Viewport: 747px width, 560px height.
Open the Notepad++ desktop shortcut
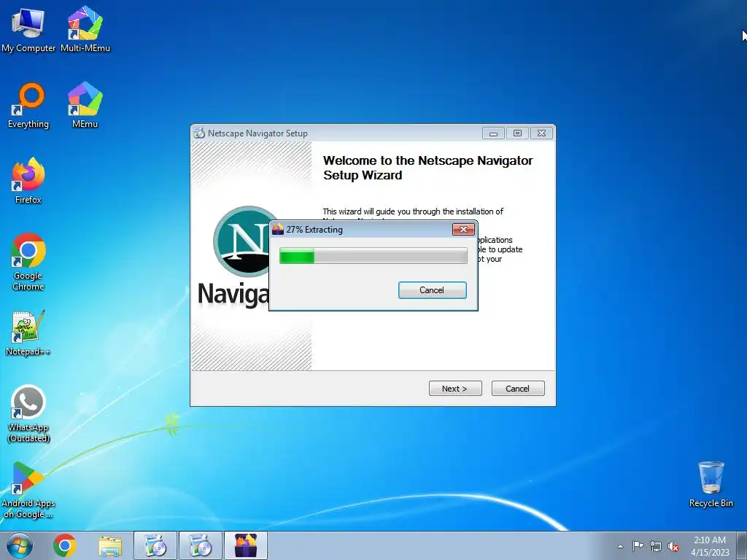[28, 333]
